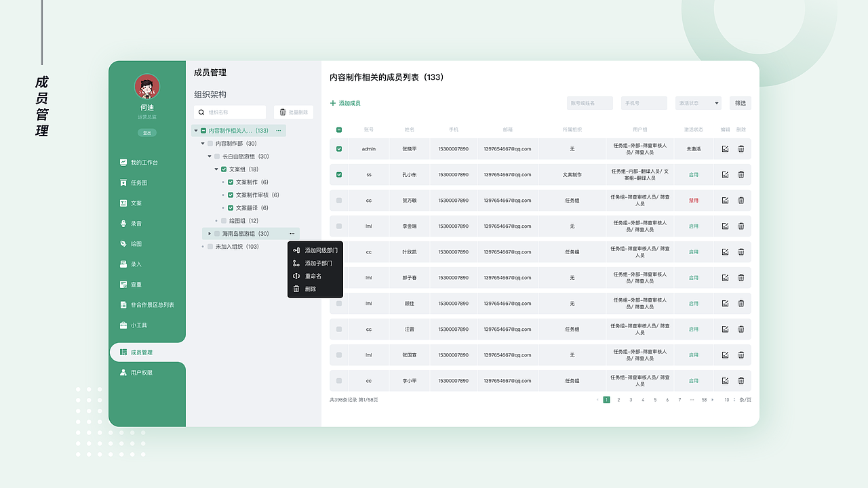Collapse the 内容制作部 tree node

point(203,144)
